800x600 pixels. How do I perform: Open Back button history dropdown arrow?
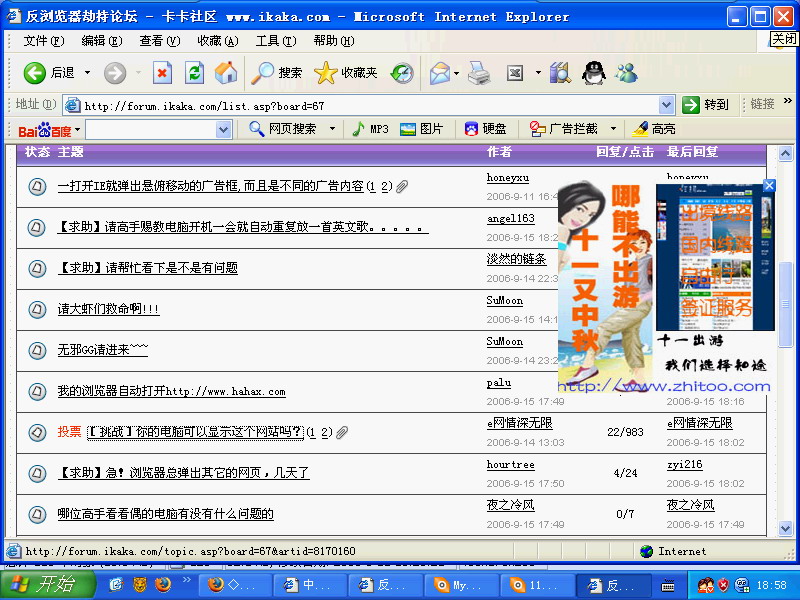coord(88,73)
